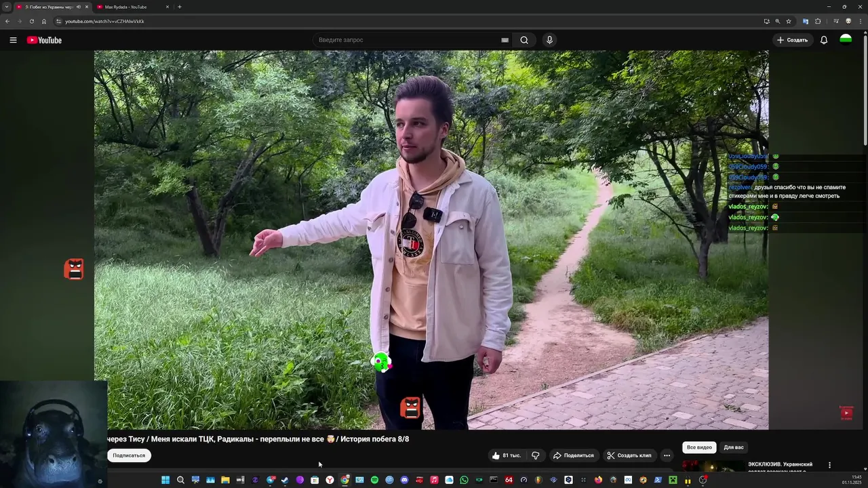Bookmark this page with the star
Image resolution: width=868 pixels, height=488 pixels.
coord(789,21)
